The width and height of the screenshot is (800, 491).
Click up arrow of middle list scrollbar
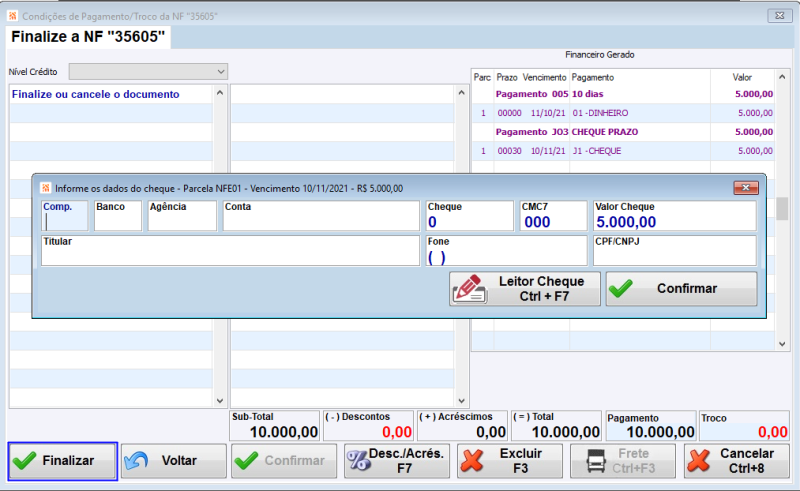pyautogui.click(x=461, y=92)
